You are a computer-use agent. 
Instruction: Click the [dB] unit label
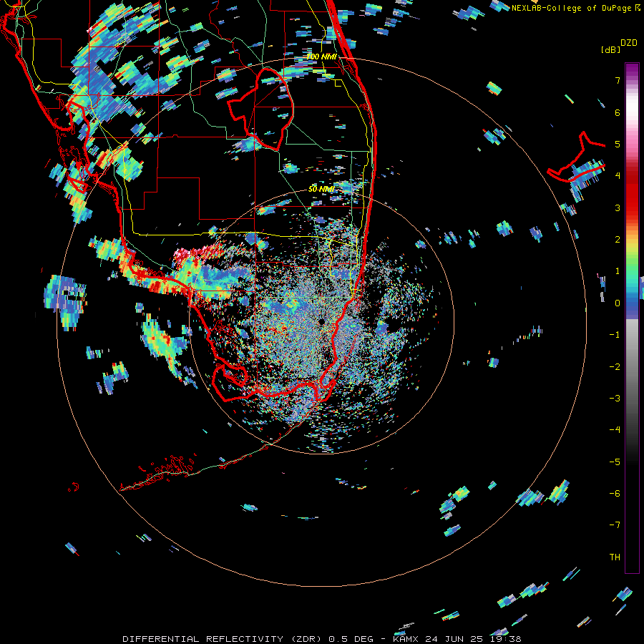click(x=610, y=49)
